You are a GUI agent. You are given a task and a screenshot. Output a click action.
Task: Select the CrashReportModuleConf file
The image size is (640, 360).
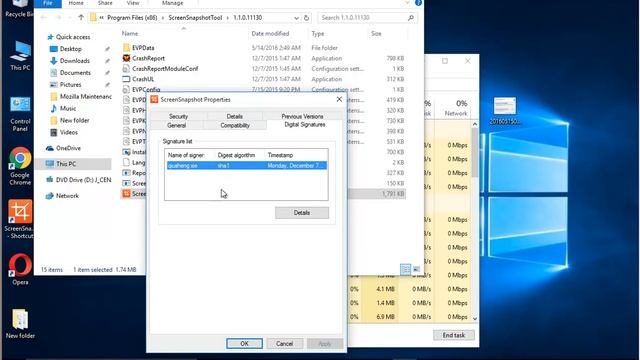[x=263, y=69]
